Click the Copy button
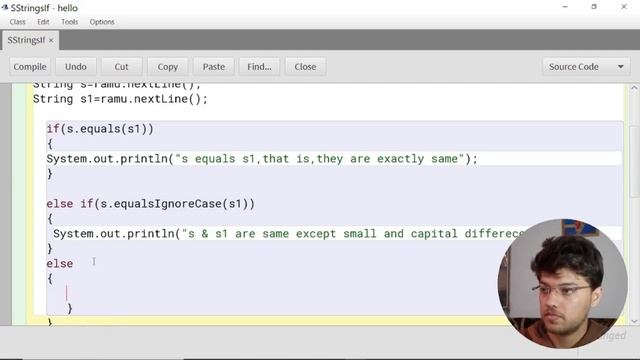The image size is (640, 360). 168,67
